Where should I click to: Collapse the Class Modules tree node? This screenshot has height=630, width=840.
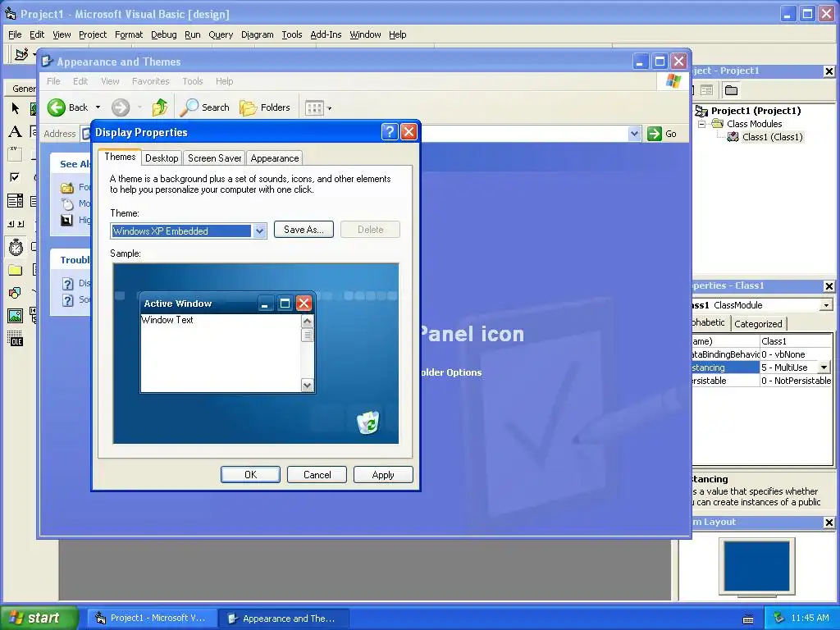coord(701,125)
